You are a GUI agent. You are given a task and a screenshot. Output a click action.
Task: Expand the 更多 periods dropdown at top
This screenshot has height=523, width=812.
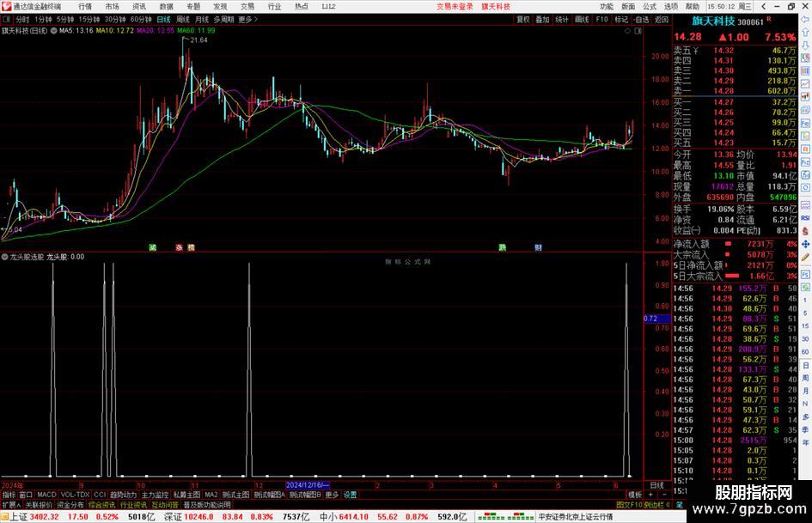[x=247, y=19]
